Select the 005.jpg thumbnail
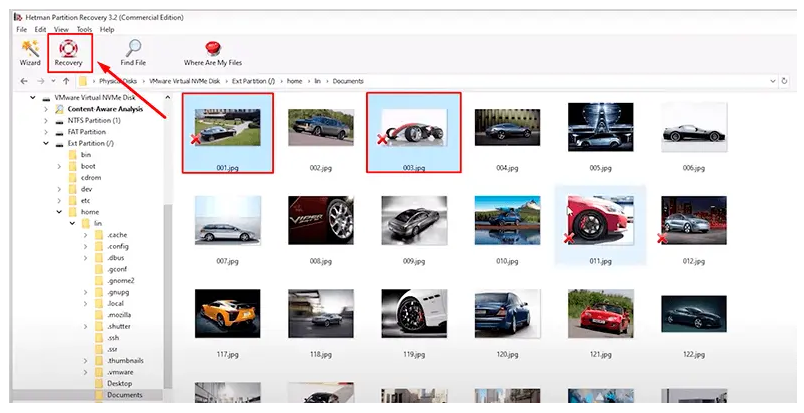 [600, 127]
